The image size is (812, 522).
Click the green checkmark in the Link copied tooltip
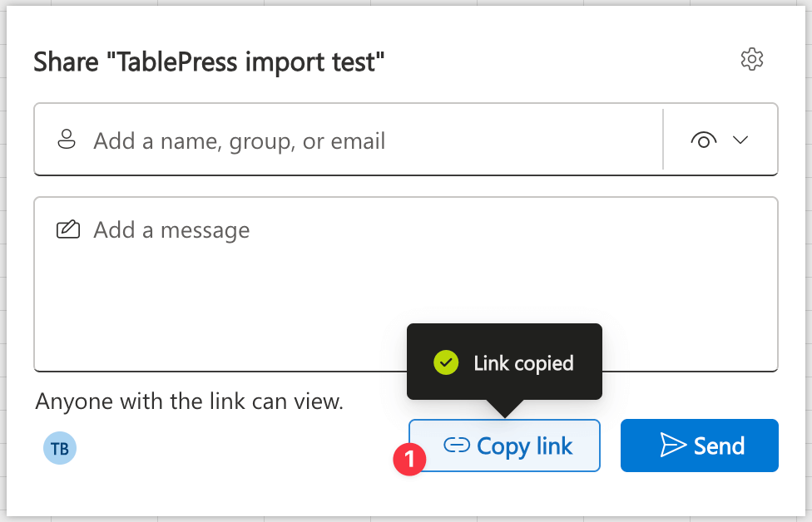446,362
